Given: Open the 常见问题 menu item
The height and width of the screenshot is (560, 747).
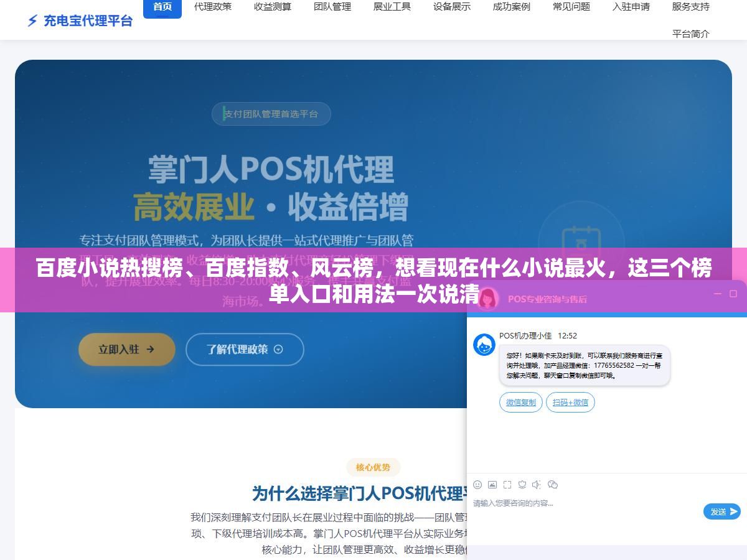Looking at the screenshot, I should click(571, 7).
